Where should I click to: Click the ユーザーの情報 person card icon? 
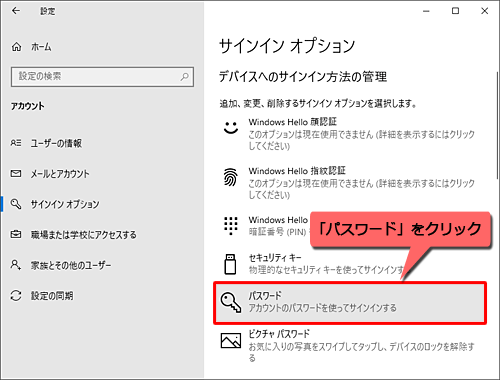(16, 143)
